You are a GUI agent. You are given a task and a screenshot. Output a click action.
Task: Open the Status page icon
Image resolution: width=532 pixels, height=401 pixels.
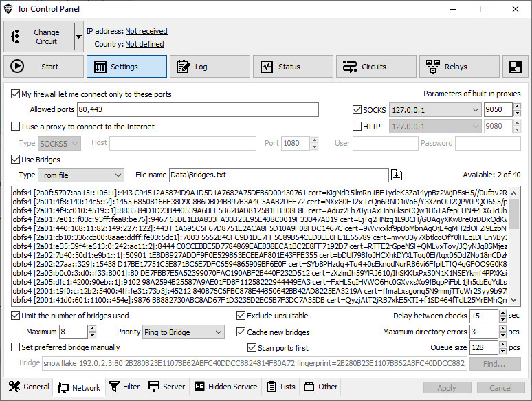(x=267, y=67)
